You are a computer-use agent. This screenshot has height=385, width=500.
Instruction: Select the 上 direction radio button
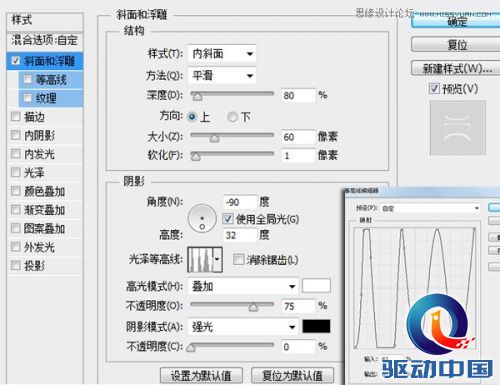click(192, 117)
